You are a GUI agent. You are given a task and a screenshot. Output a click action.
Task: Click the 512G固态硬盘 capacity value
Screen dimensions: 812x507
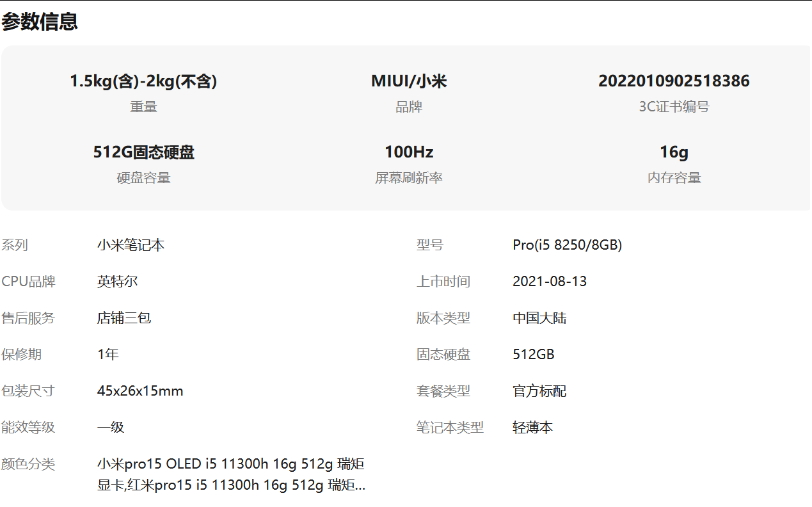(143, 152)
